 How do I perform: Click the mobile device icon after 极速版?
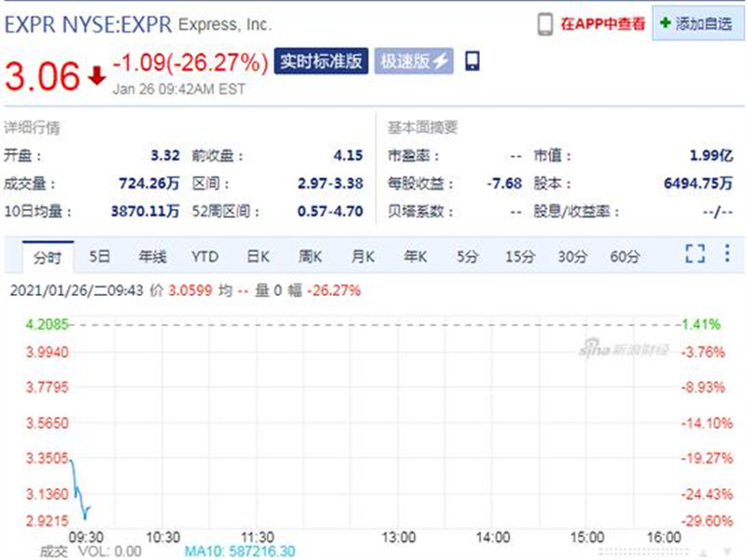(472, 61)
